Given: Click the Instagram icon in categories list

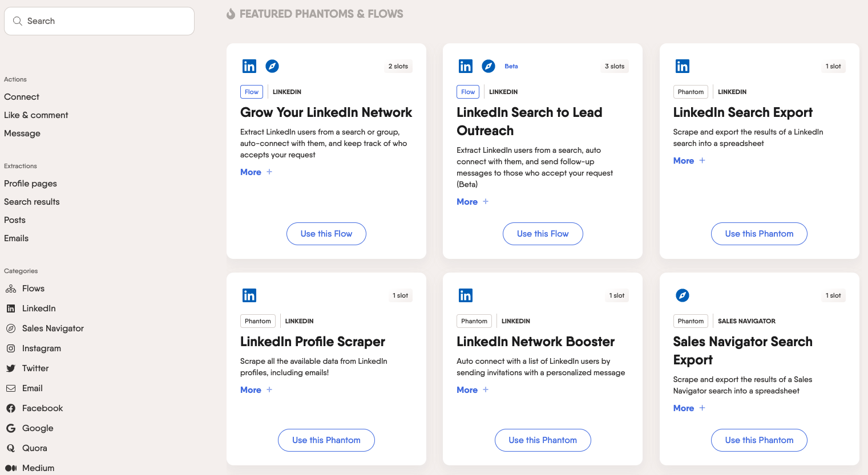Looking at the screenshot, I should tap(11, 348).
